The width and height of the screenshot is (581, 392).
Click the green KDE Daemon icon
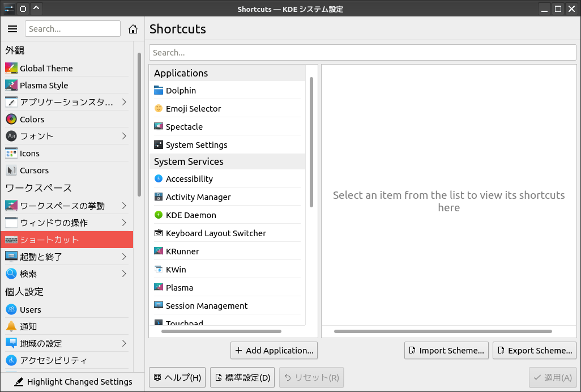159,215
